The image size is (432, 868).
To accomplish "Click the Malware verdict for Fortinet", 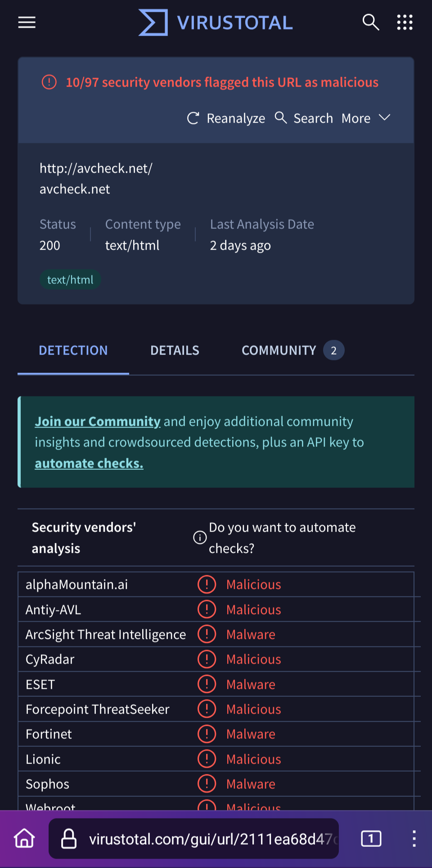I will click(251, 734).
